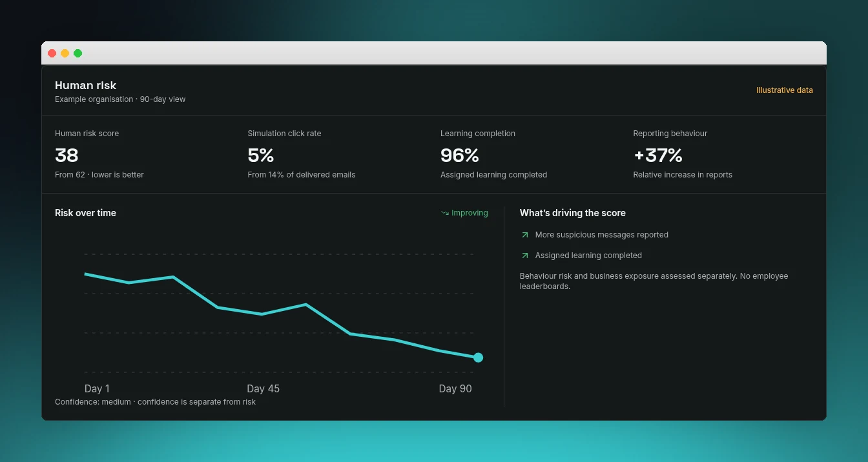Click 'From 14% of delivered emails' text
Image resolution: width=868 pixels, height=462 pixels.
point(302,175)
